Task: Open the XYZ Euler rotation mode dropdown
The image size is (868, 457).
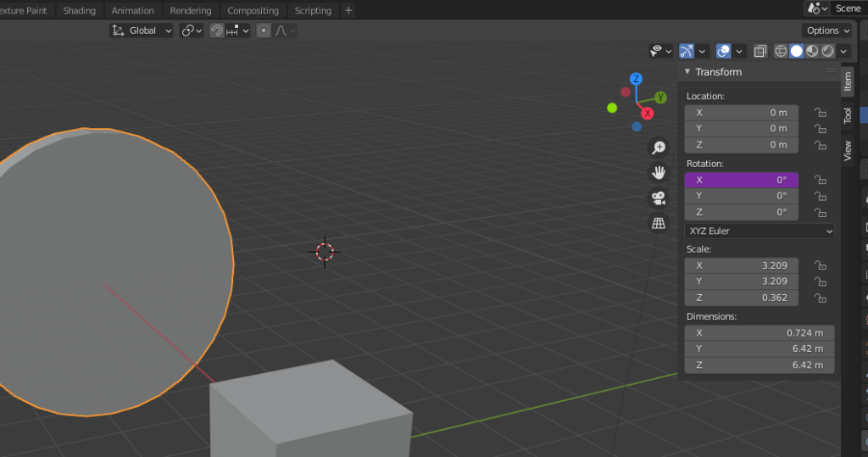Action: [759, 231]
